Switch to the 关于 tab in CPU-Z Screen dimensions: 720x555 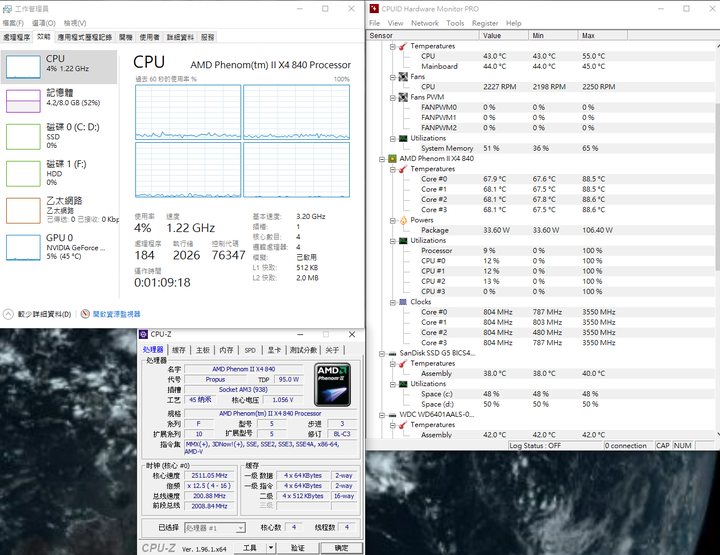click(x=332, y=350)
